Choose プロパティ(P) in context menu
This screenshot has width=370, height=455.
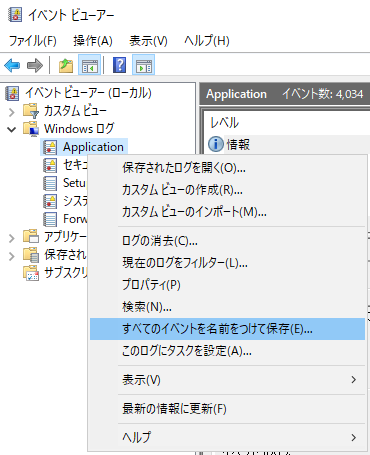pyautogui.click(x=227, y=285)
